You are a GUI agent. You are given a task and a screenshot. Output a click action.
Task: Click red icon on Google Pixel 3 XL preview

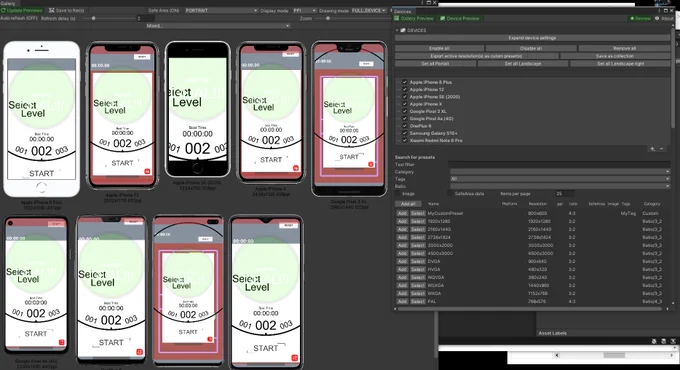371,164
